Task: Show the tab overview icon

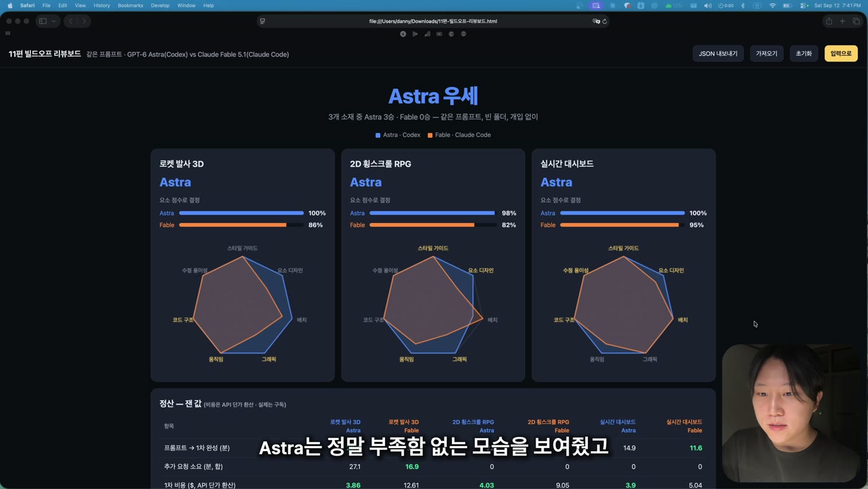Action: tap(856, 21)
